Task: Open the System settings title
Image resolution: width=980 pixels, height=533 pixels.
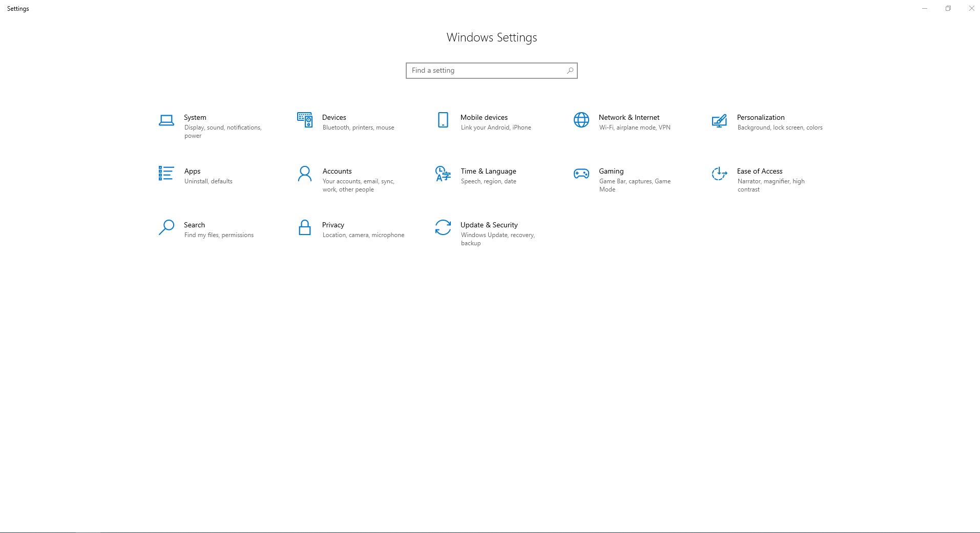Action: (x=195, y=117)
